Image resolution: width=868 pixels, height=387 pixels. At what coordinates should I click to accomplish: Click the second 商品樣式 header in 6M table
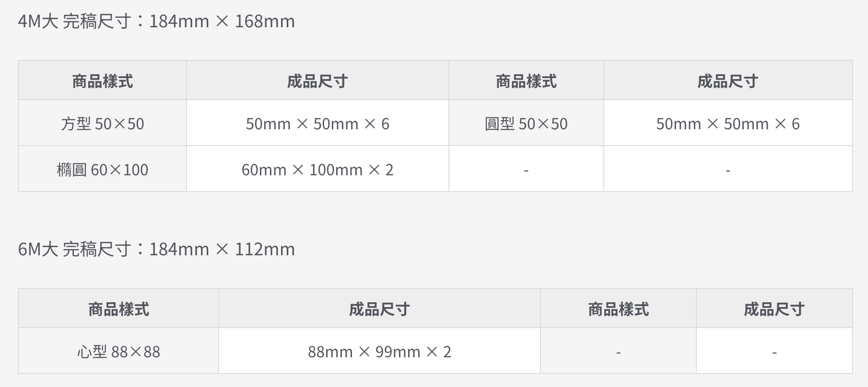(x=618, y=309)
